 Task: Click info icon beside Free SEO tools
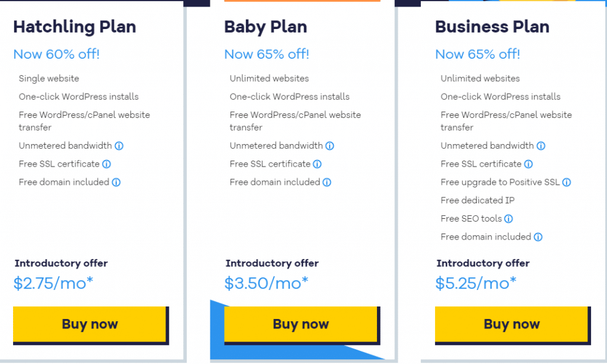pos(509,219)
